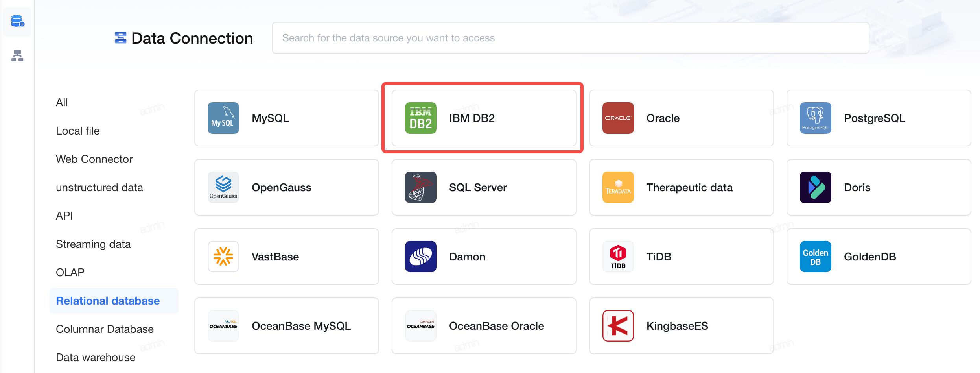Show the Streaming data category
980x373 pixels.
point(93,244)
